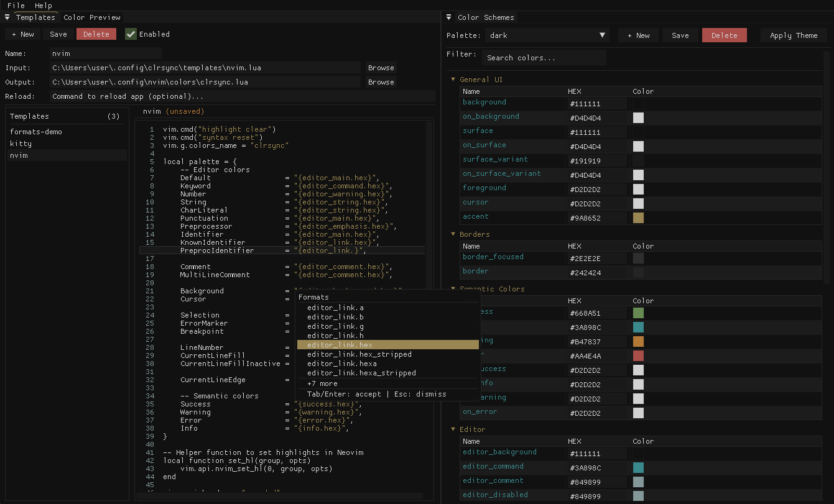Create a new palette with New button

(x=638, y=35)
